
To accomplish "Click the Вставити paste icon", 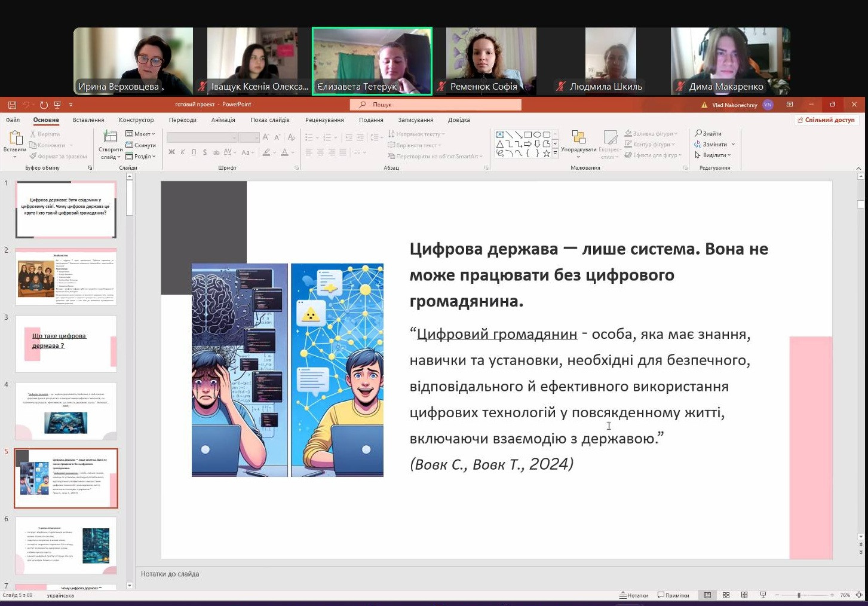I will [15, 137].
